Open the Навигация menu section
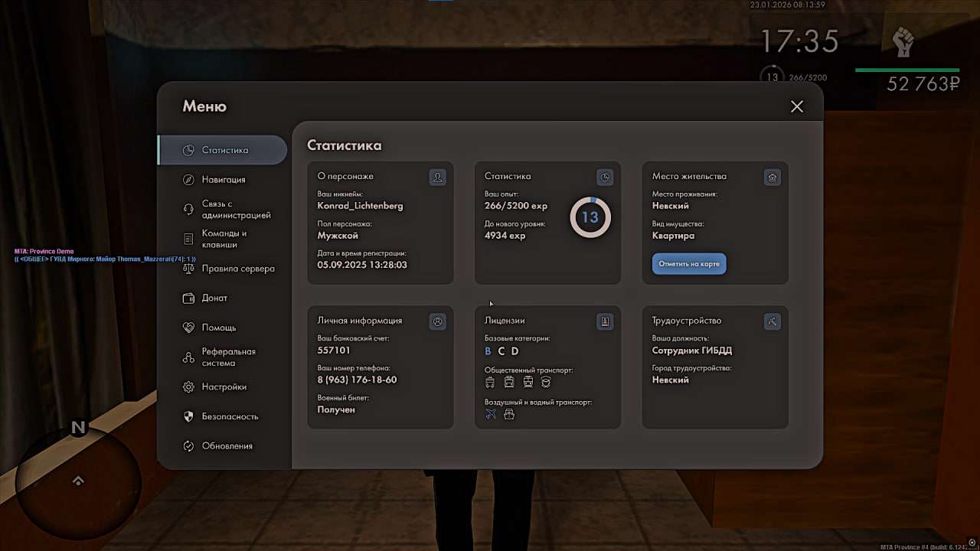Image resolution: width=980 pixels, height=551 pixels. (x=223, y=180)
